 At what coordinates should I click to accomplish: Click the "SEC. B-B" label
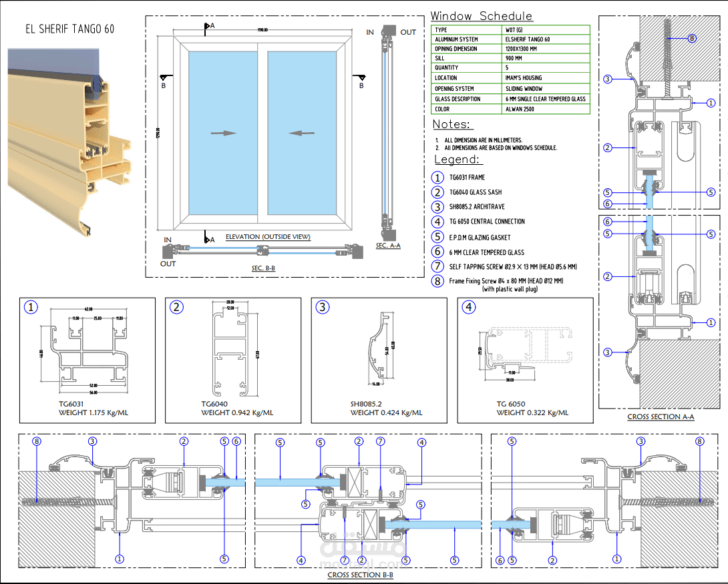tap(263, 268)
